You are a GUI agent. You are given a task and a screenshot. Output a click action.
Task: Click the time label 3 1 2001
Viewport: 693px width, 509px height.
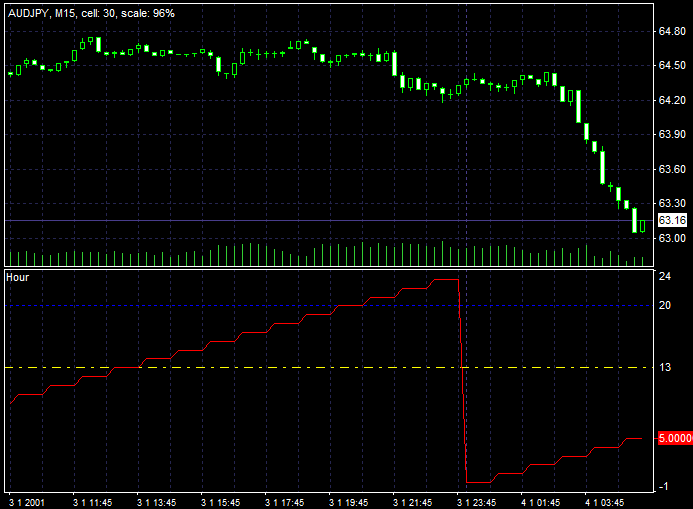click(27, 503)
